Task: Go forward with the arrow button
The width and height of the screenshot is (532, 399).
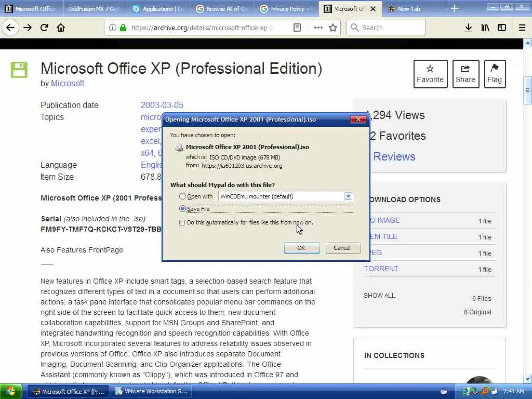Action: 28,28
